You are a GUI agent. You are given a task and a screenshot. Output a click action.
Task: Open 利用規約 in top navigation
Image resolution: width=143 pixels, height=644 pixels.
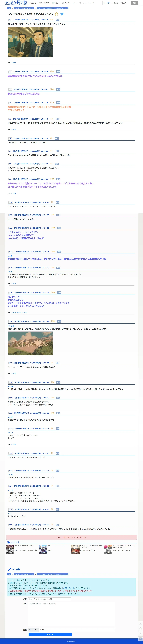[33, 3]
